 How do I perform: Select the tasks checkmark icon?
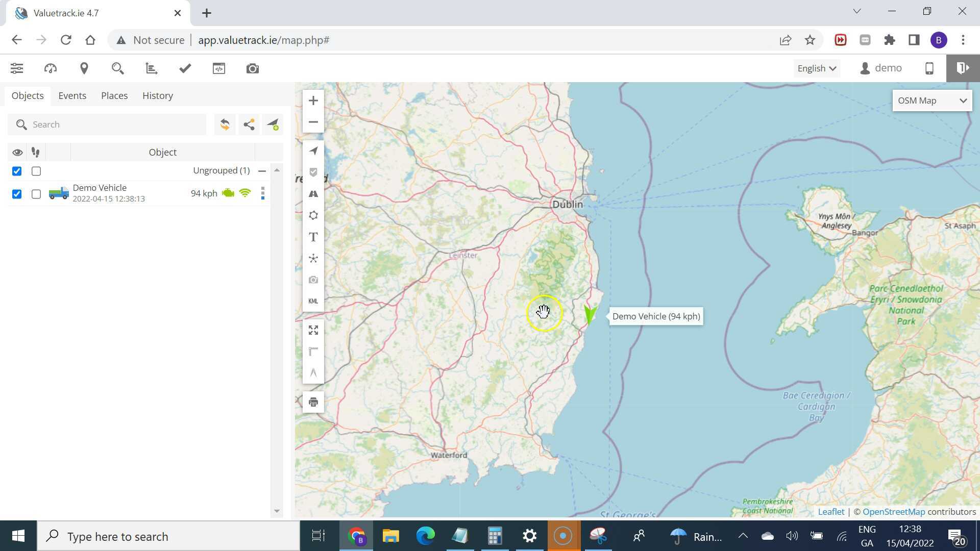[x=185, y=68]
